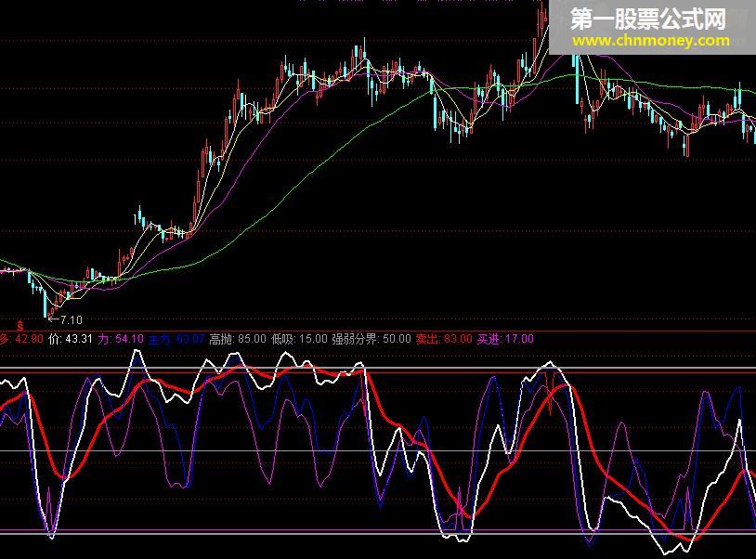Select the '力: 54.10' indicator value
756x559 pixels.
(121, 339)
